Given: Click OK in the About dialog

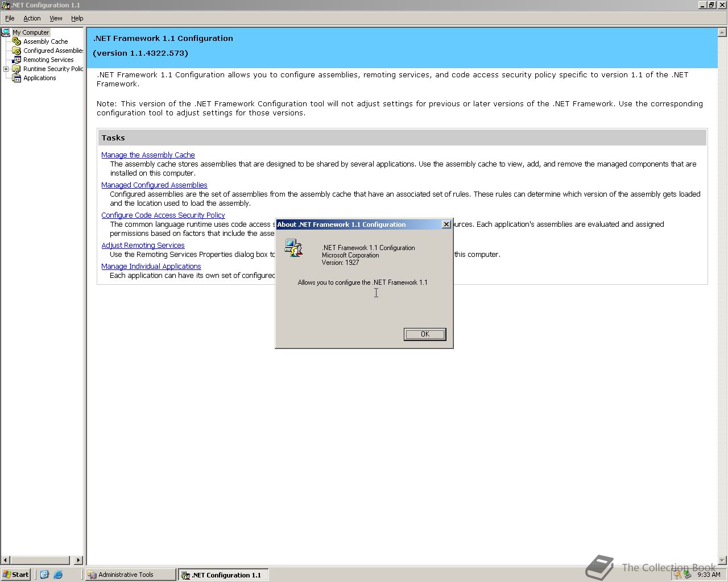Looking at the screenshot, I should (425, 334).
